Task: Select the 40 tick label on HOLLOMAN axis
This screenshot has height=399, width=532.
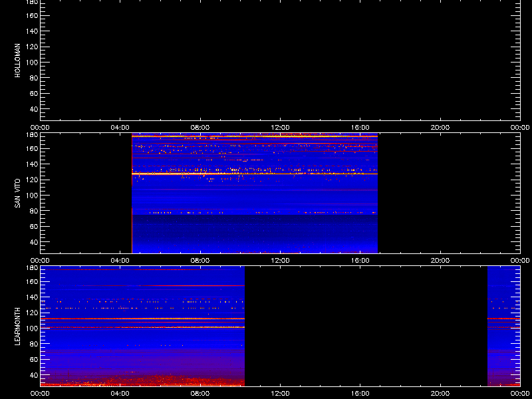Action: 34,109
